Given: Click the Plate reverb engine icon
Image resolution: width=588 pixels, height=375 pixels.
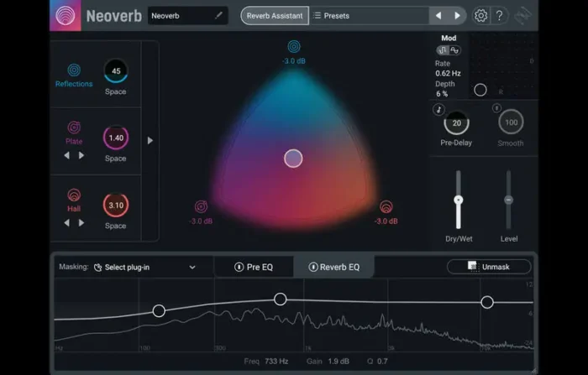Looking at the screenshot, I should coord(74,128).
